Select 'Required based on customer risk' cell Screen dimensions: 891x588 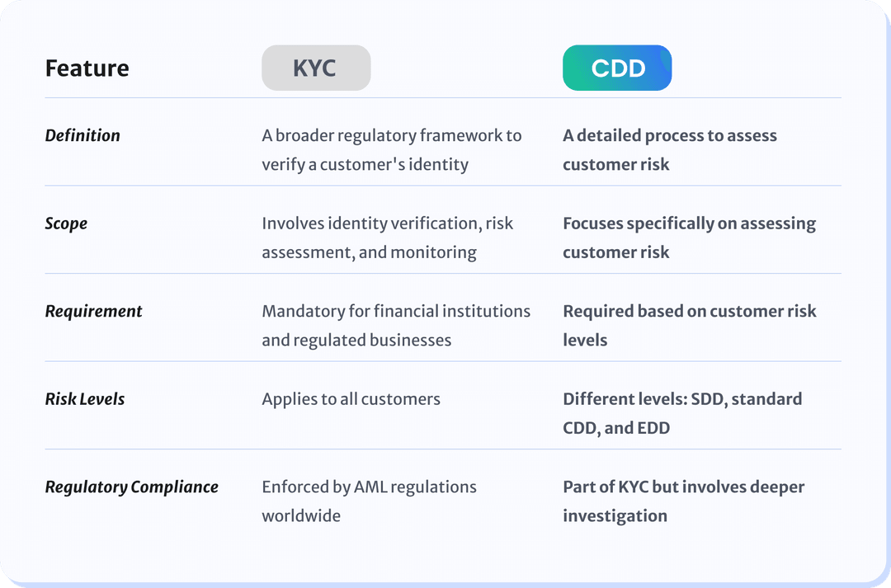pos(689,326)
